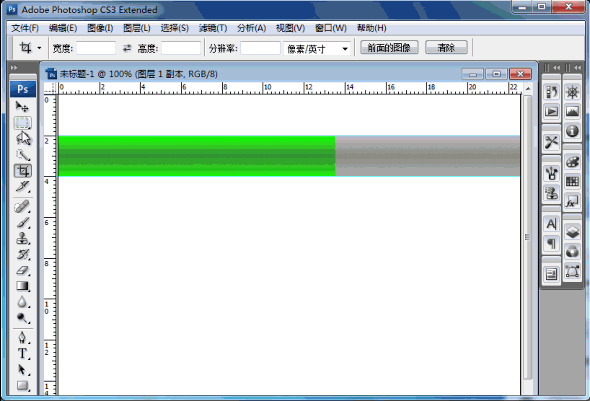Select the Move tool
This screenshot has height=401, width=590.
coord(22,107)
